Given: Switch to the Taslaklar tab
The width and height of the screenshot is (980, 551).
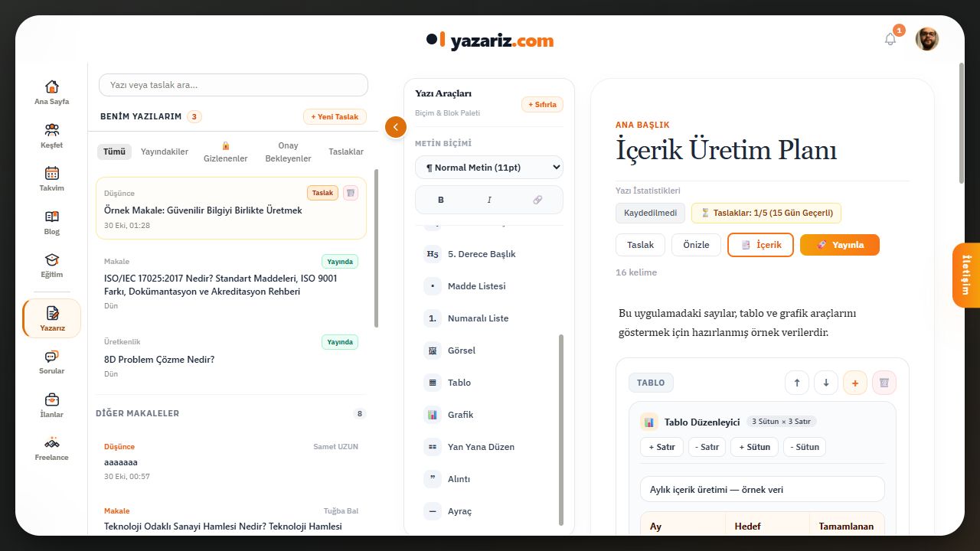Looking at the screenshot, I should pyautogui.click(x=346, y=152).
